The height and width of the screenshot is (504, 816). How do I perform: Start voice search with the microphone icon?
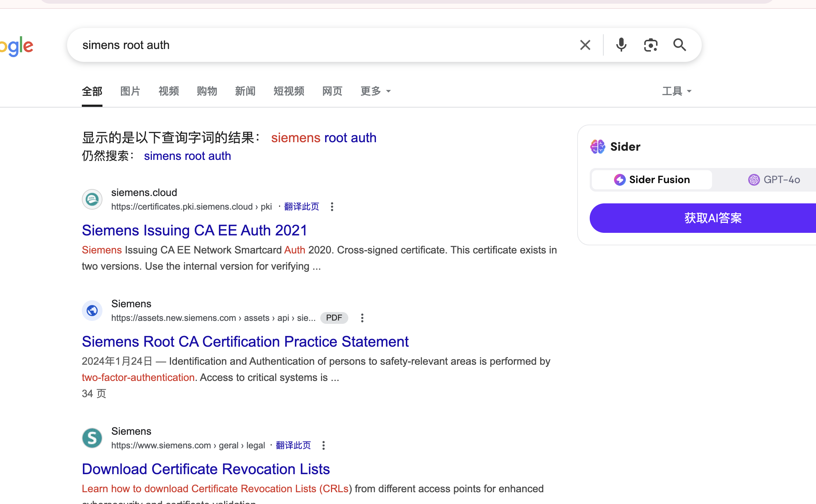point(621,45)
